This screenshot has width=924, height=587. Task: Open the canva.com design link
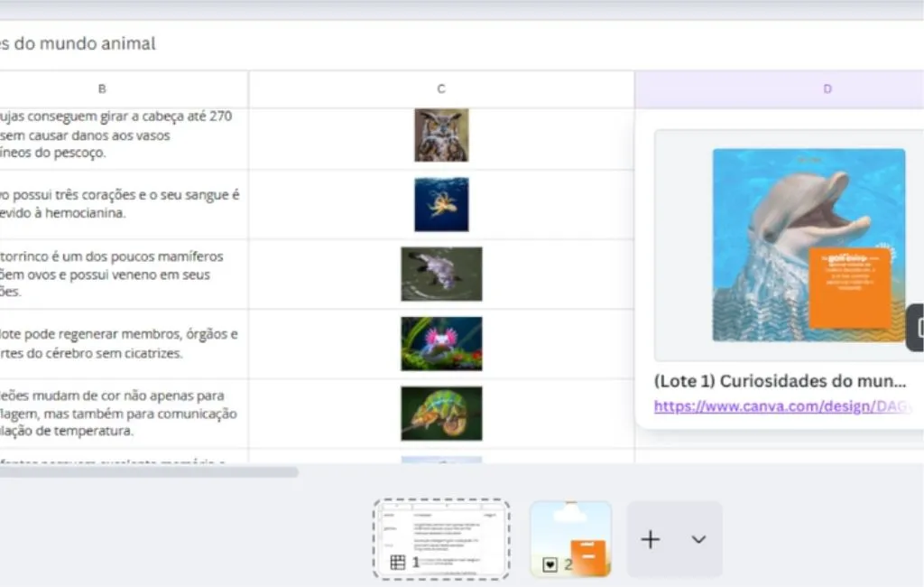[x=776, y=406]
